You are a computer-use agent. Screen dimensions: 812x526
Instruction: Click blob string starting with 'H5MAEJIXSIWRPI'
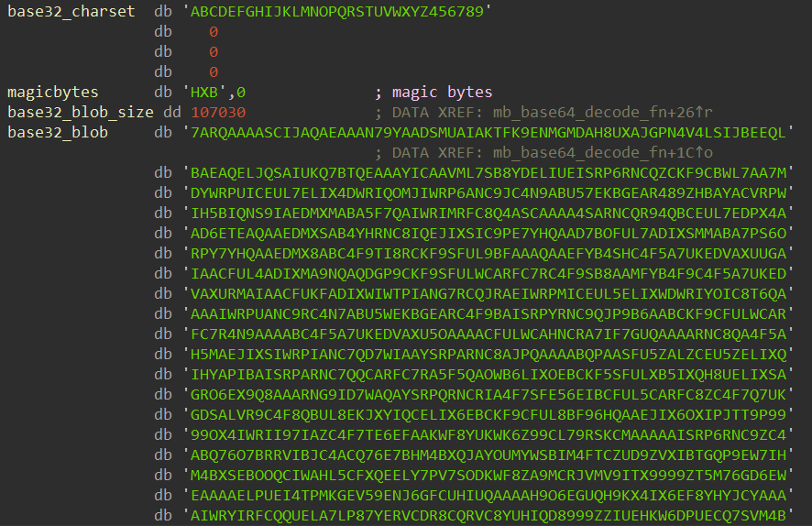(488, 355)
